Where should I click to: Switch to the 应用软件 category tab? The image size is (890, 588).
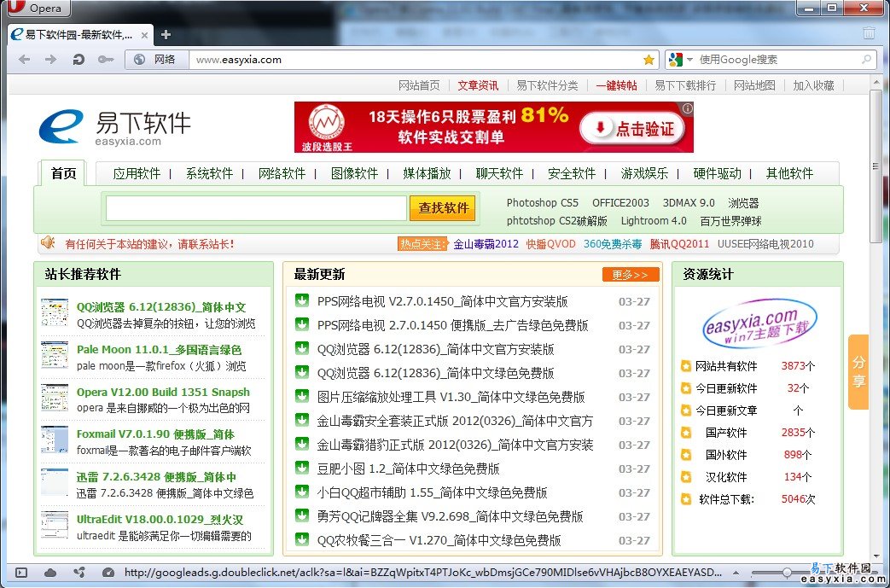(x=137, y=173)
